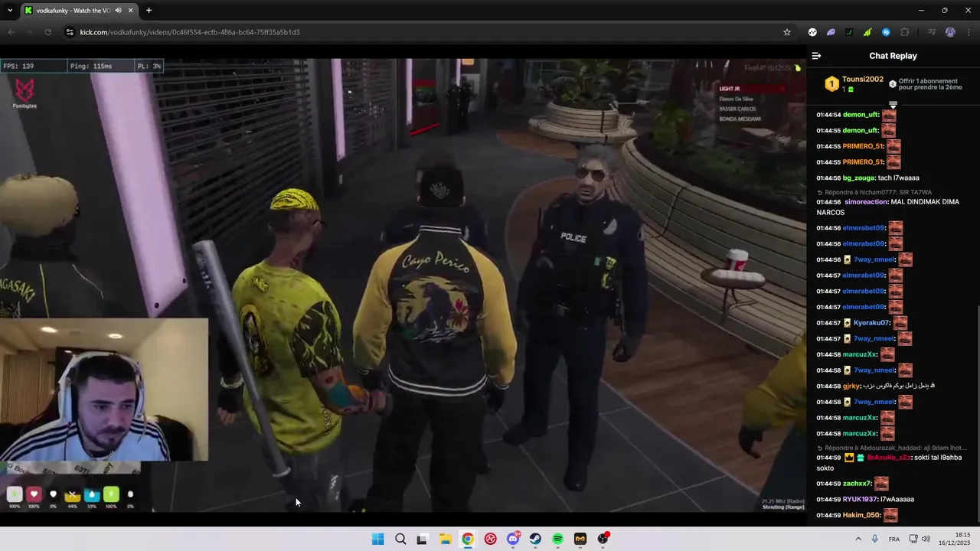
Task: Open the green leaf extension icon
Action: (x=867, y=32)
